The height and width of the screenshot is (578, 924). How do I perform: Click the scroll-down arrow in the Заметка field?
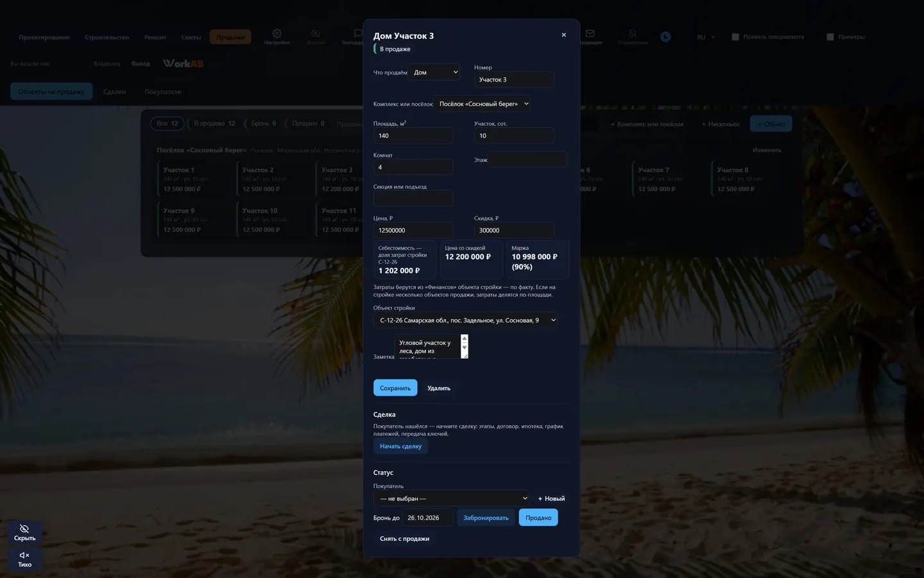(x=465, y=347)
